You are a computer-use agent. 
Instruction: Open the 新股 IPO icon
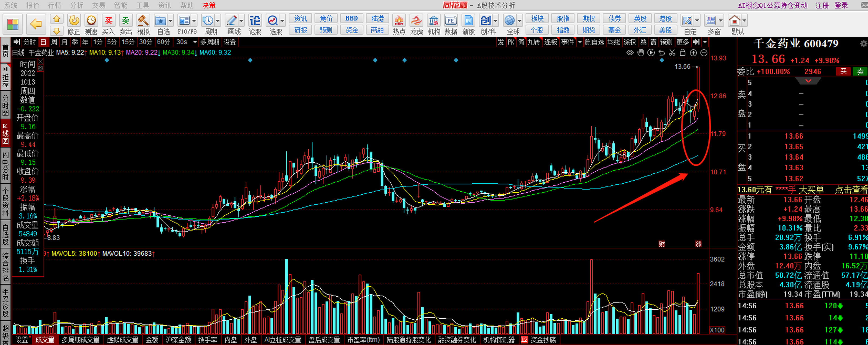pyautogui.click(x=469, y=20)
